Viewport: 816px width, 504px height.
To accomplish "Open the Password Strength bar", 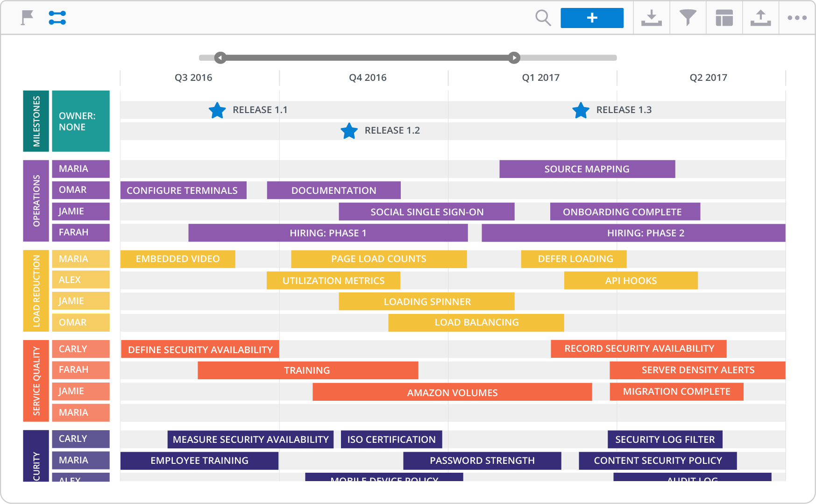I will point(482,461).
